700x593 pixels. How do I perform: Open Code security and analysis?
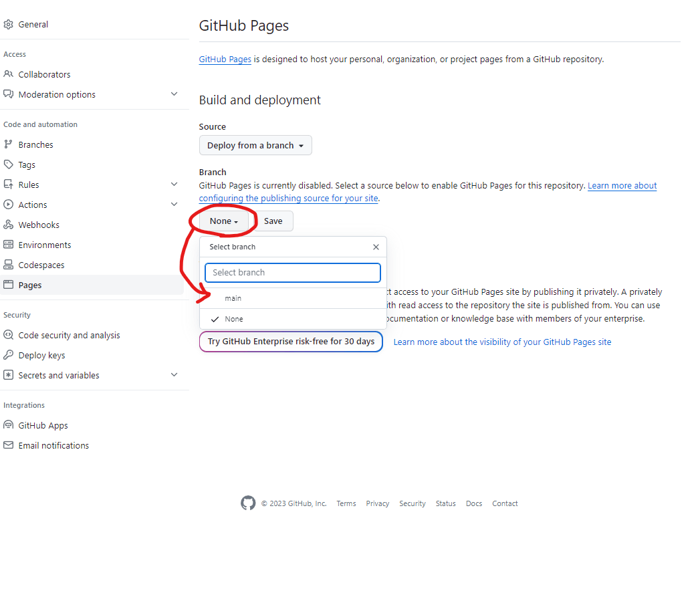[x=69, y=335]
